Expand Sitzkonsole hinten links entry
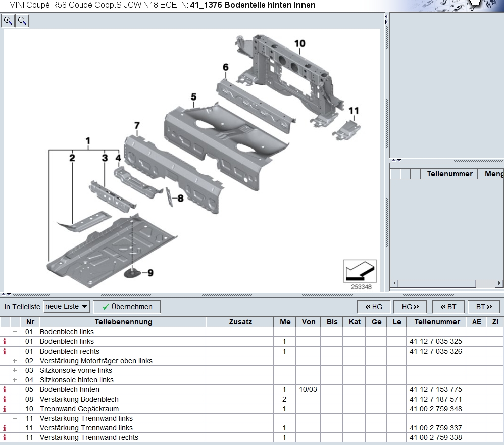 pos(15,380)
